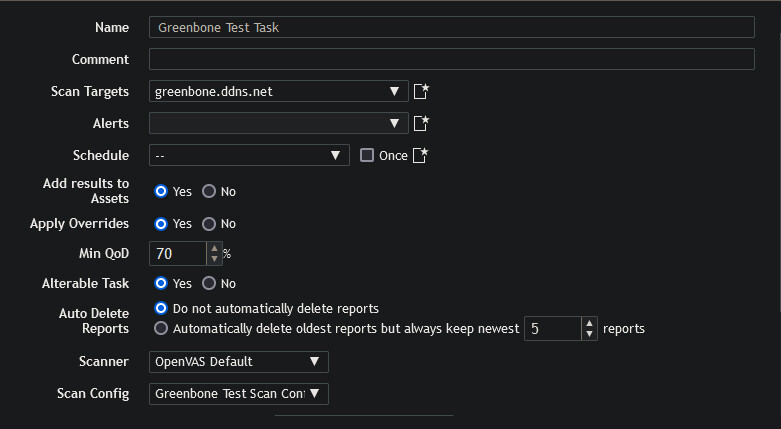
Task: Open the Scan Targets dropdown
Action: point(278,91)
